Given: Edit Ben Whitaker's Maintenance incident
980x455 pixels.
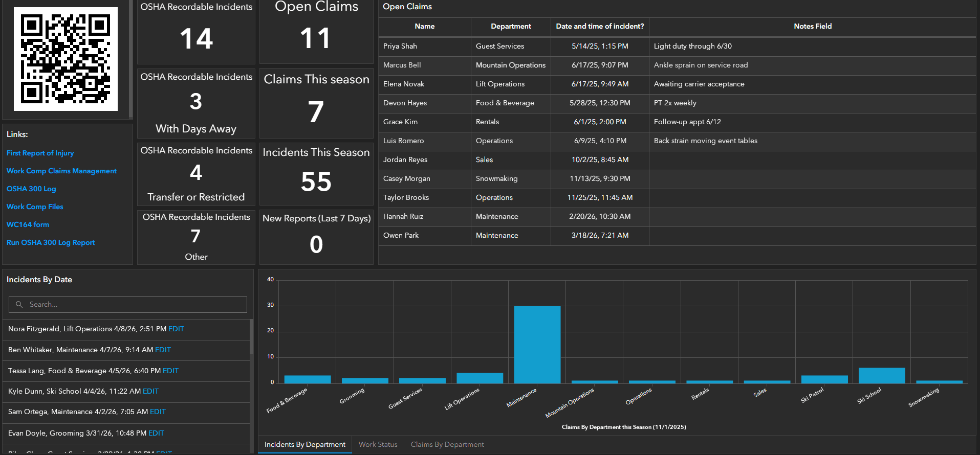Looking at the screenshot, I should pyautogui.click(x=163, y=350).
